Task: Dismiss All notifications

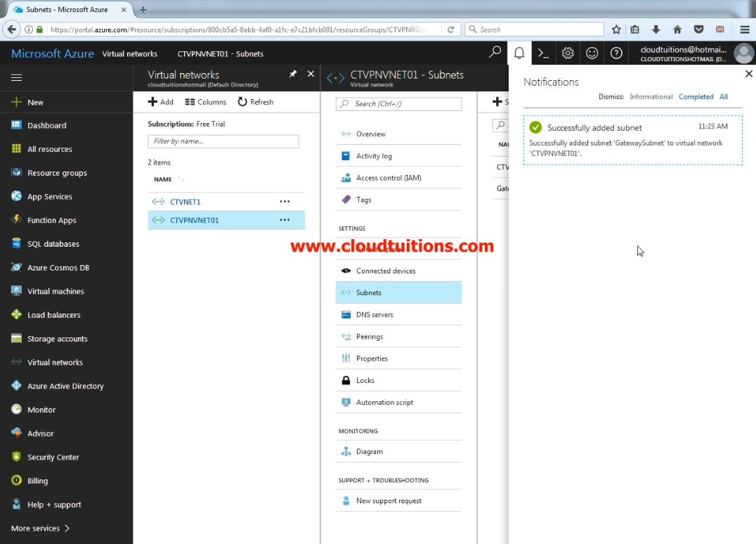Action: click(723, 96)
